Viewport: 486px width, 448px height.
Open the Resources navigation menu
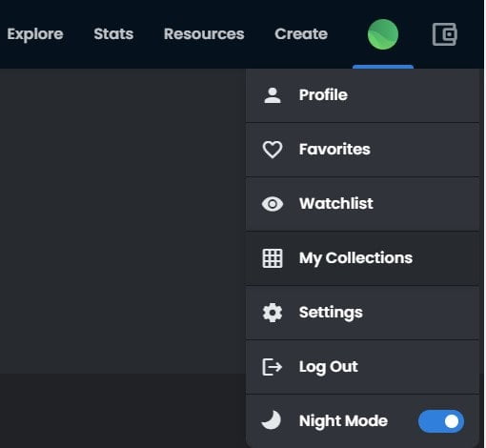pyautogui.click(x=204, y=34)
